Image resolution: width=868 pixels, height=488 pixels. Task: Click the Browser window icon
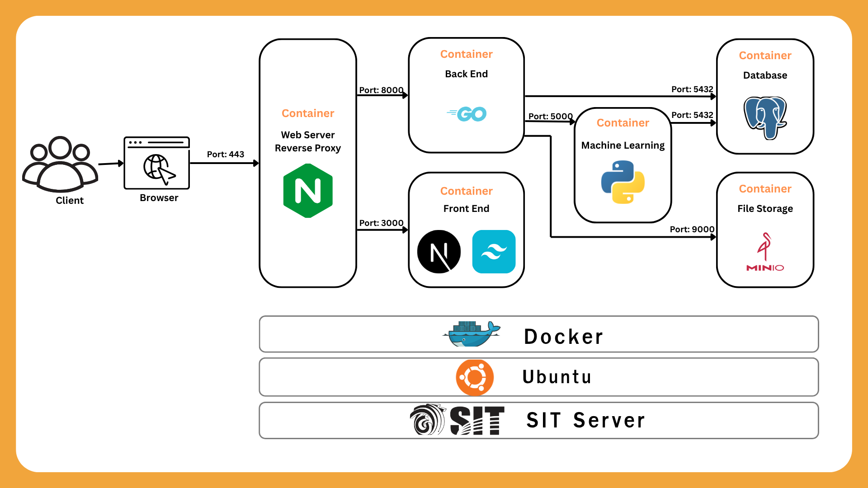157,163
